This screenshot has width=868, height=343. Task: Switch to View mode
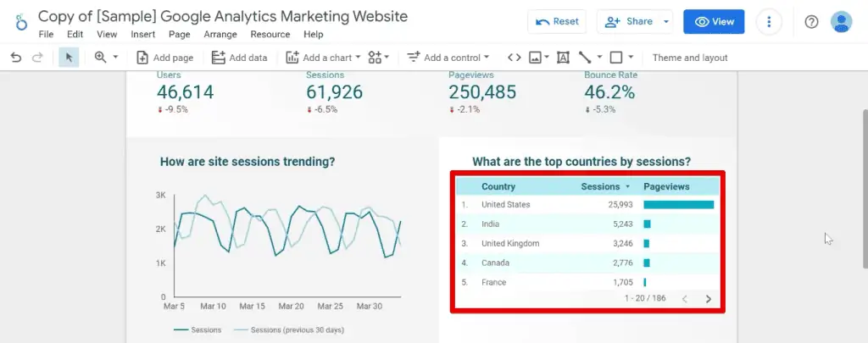click(714, 22)
